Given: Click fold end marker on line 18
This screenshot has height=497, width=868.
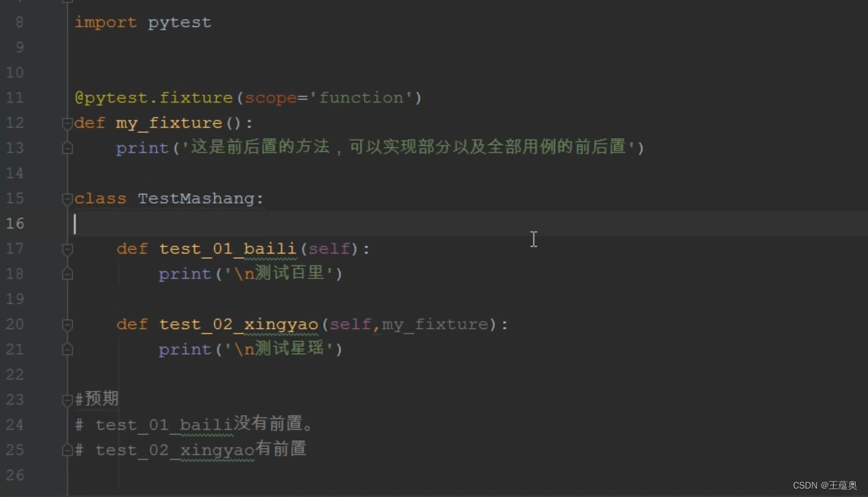Looking at the screenshot, I should coord(67,274).
